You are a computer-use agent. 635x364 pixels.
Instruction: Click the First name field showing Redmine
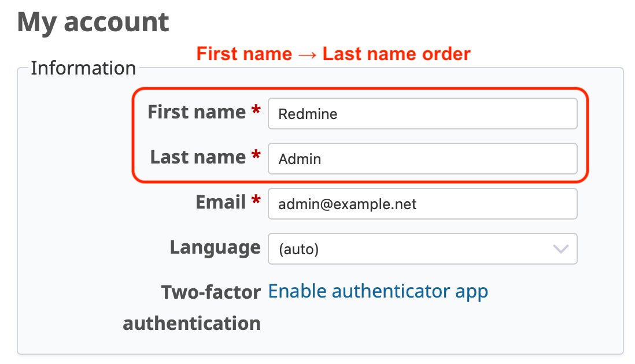[x=422, y=114]
